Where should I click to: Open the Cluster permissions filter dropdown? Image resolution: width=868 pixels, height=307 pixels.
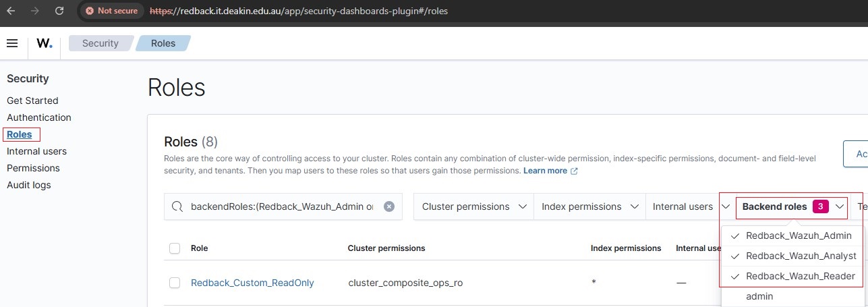pyautogui.click(x=473, y=206)
